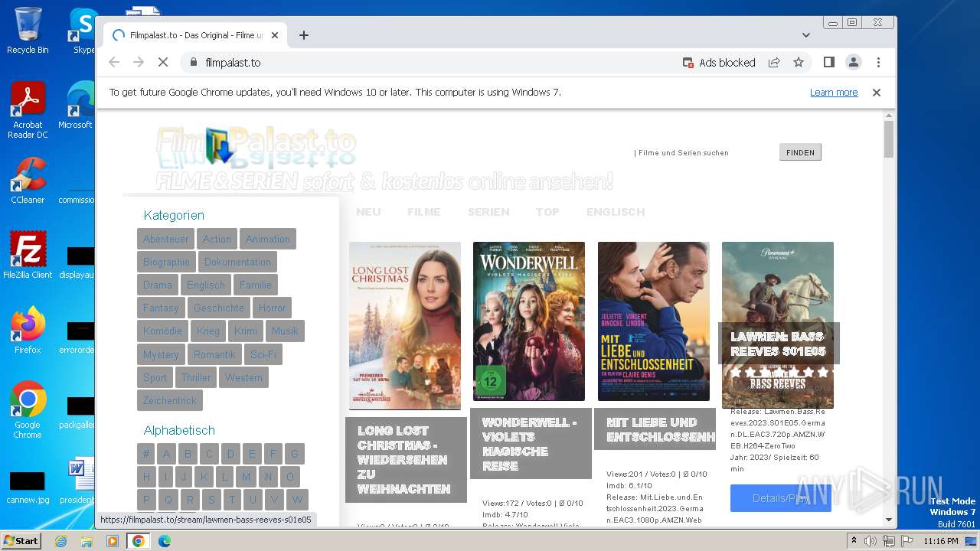Stop loading the page
980x551 pixels.
pos(163,62)
